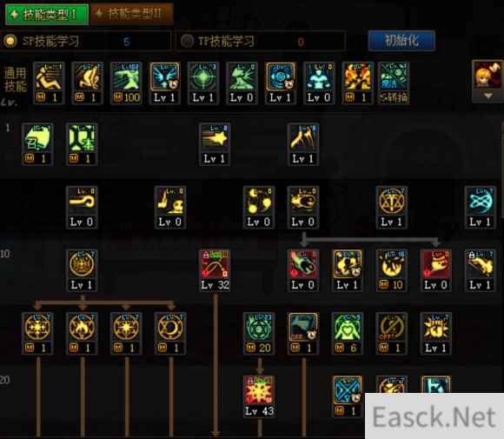Select the TP技能学习 radio option

click(187, 41)
